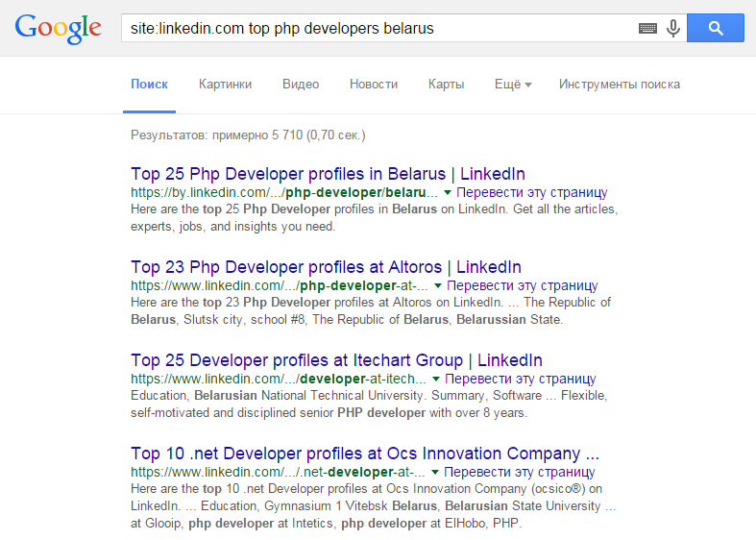
Task: Open Инструменты поиска options
Action: pos(620,85)
